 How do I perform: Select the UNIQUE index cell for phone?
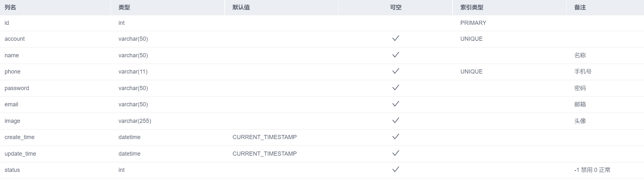tap(471, 72)
